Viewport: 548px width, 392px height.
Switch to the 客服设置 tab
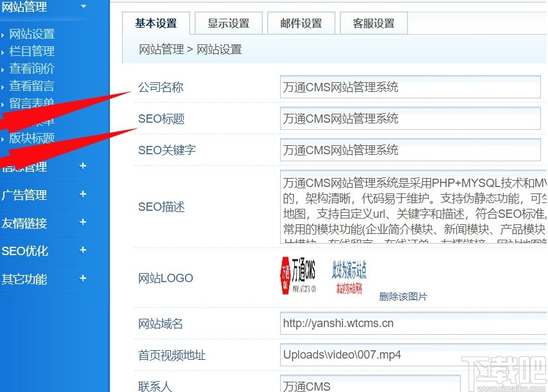click(373, 22)
